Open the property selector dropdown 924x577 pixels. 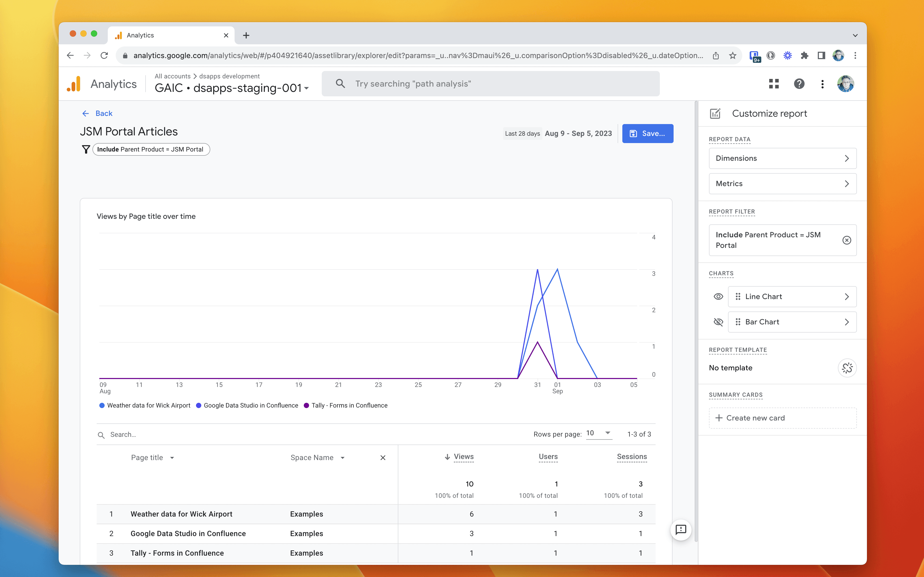(232, 88)
